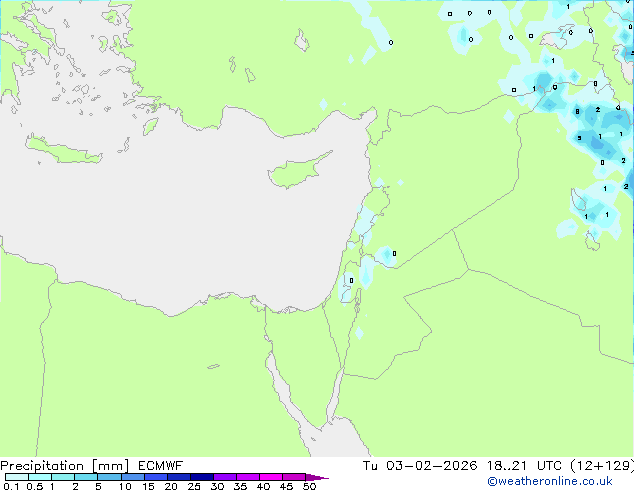Viewport: 634px width, 490px height.
Task: Click the legend tick label "50"
Action: tap(309, 486)
